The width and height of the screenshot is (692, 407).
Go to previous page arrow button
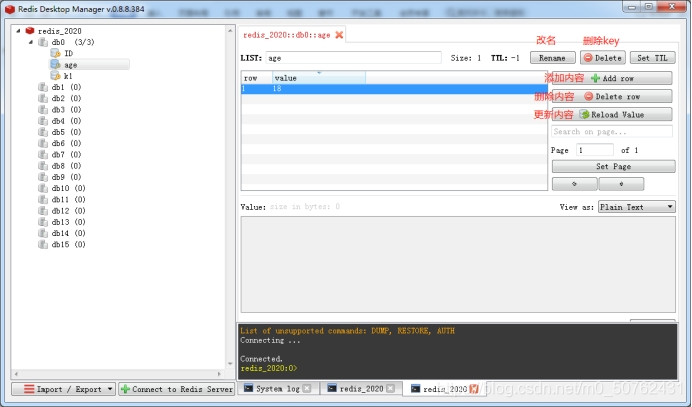click(575, 184)
